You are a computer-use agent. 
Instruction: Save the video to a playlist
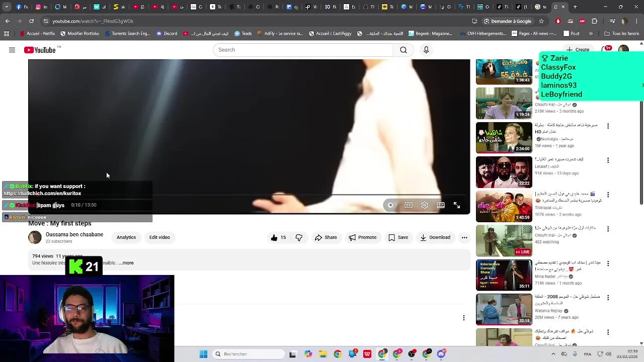click(398, 237)
